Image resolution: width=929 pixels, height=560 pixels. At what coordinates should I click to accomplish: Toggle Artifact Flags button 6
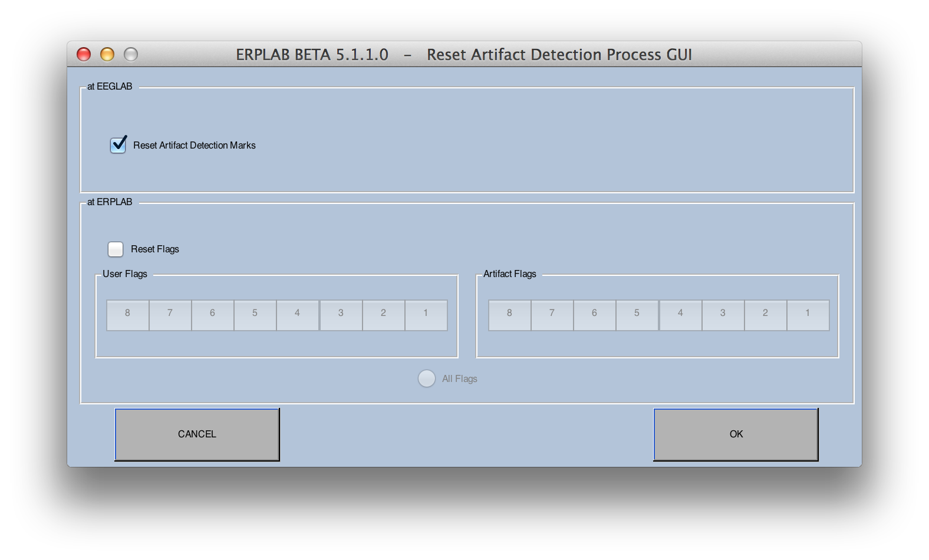tap(595, 315)
